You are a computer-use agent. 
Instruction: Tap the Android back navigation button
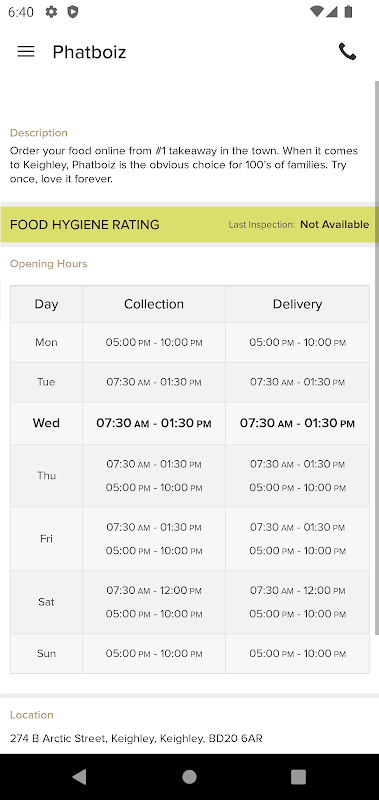pos(79,777)
